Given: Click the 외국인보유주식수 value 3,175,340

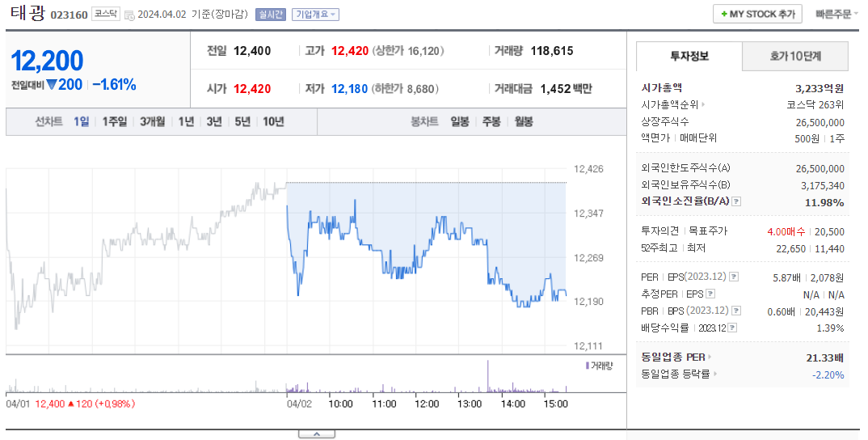Looking at the screenshot, I should (x=823, y=186).
